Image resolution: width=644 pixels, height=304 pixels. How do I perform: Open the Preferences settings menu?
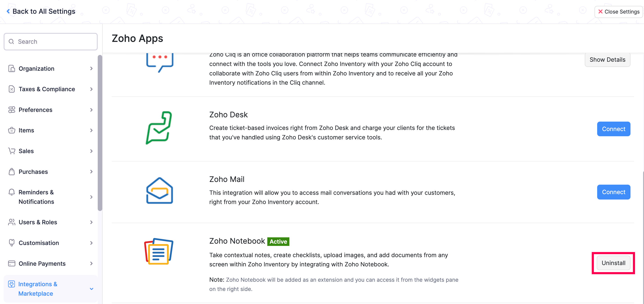tap(36, 110)
